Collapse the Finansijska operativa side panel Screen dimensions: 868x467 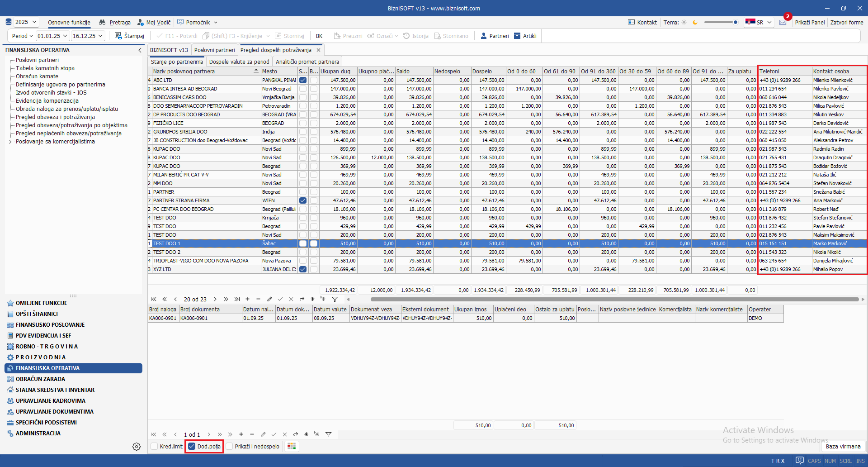[x=140, y=50]
